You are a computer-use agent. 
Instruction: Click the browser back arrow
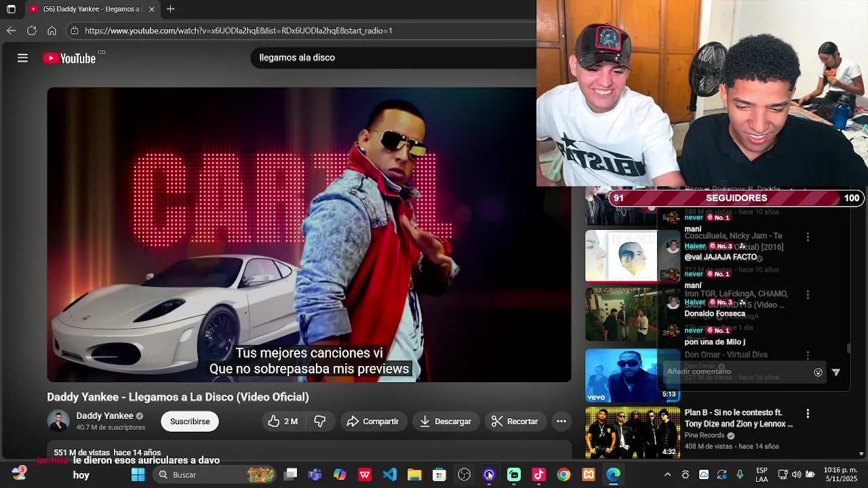click(x=11, y=30)
